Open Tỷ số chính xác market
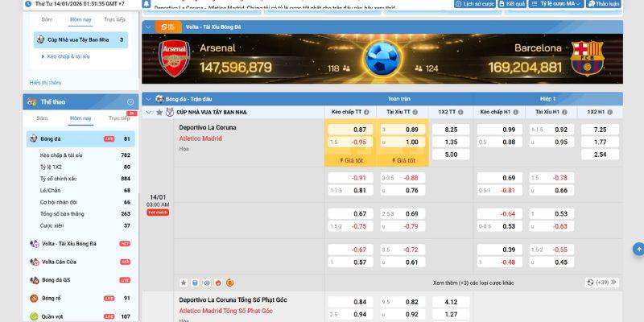 [x=85, y=179]
